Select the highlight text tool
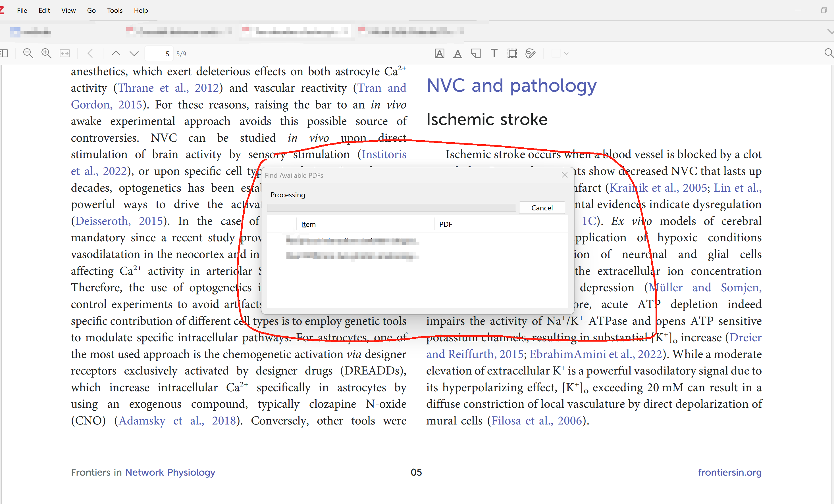The height and width of the screenshot is (504, 834). coord(439,53)
